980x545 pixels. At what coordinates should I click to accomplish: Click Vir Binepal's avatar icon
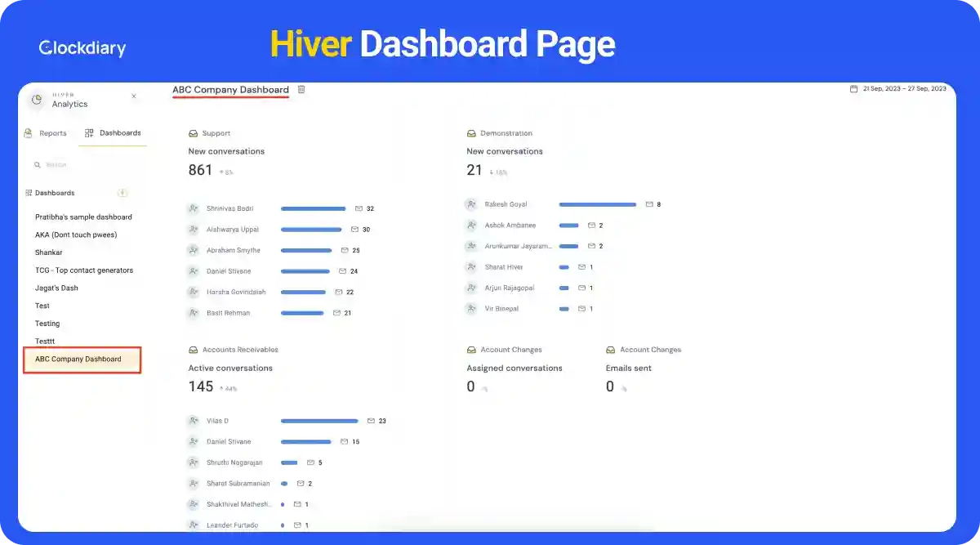point(471,309)
